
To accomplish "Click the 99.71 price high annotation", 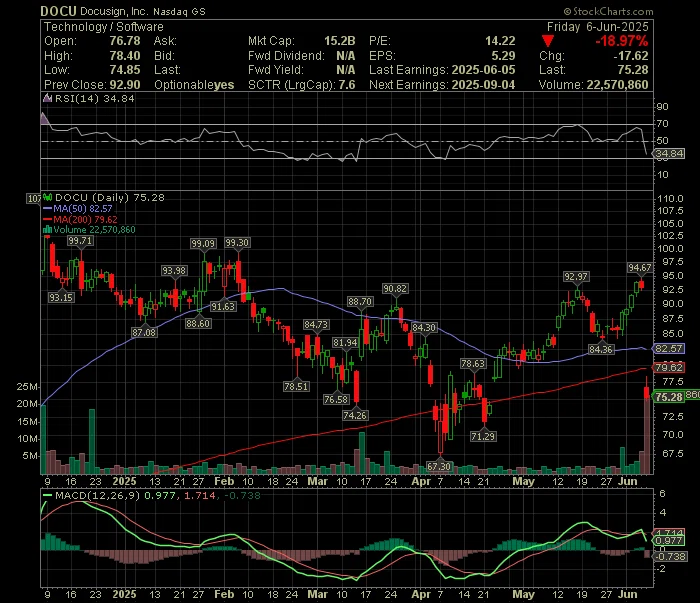I will 80,241.
